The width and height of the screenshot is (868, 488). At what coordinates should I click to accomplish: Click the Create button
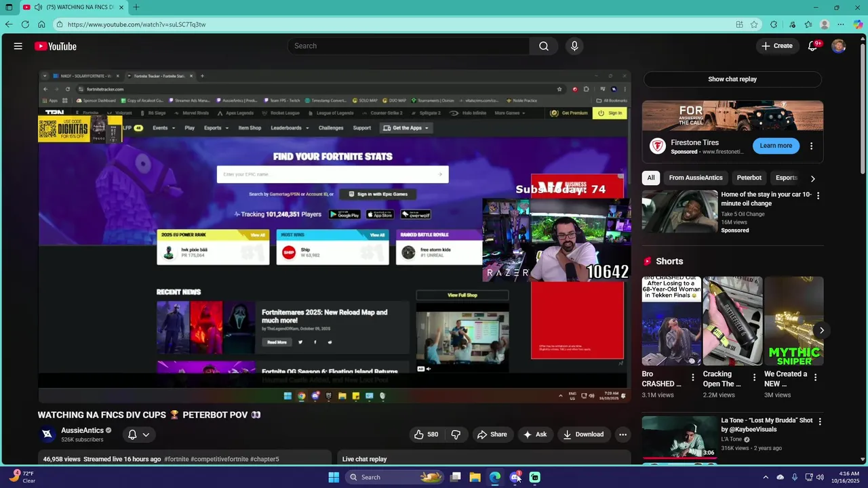(776, 46)
